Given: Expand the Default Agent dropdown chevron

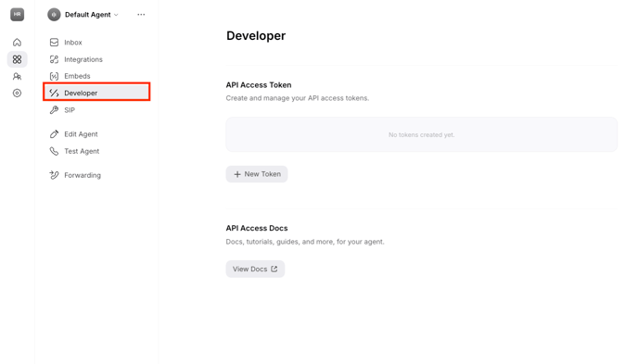Looking at the screenshot, I should [116, 15].
